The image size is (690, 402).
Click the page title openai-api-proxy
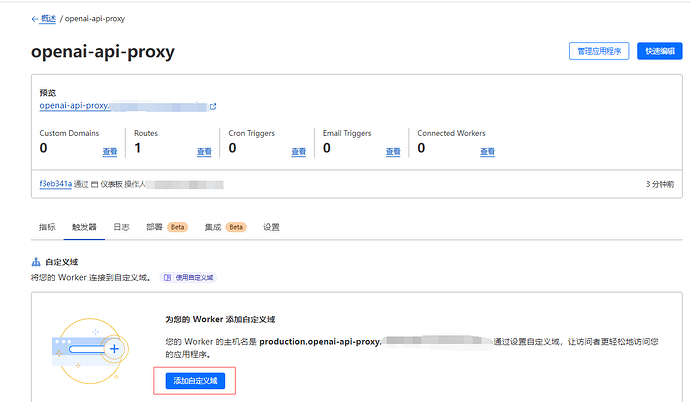103,52
